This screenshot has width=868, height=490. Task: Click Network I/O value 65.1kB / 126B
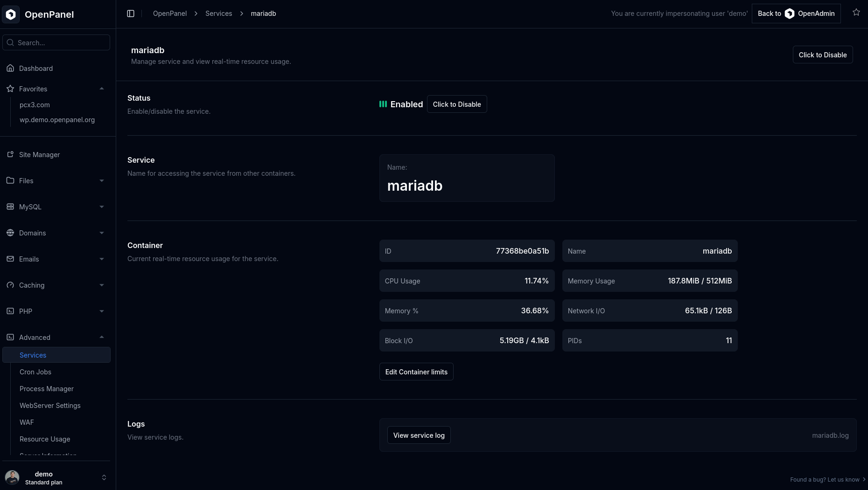click(x=708, y=311)
